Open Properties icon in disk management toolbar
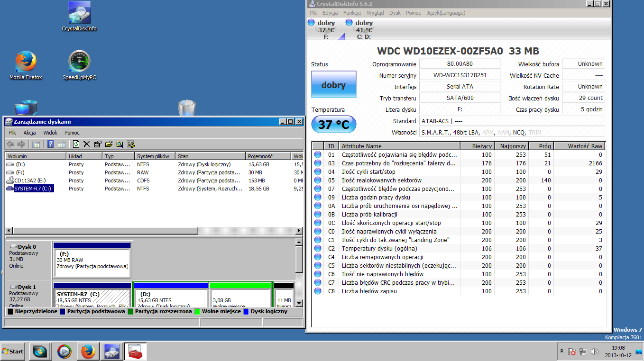The image size is (644, 361). pyautogui.click(x=98, y=144)
